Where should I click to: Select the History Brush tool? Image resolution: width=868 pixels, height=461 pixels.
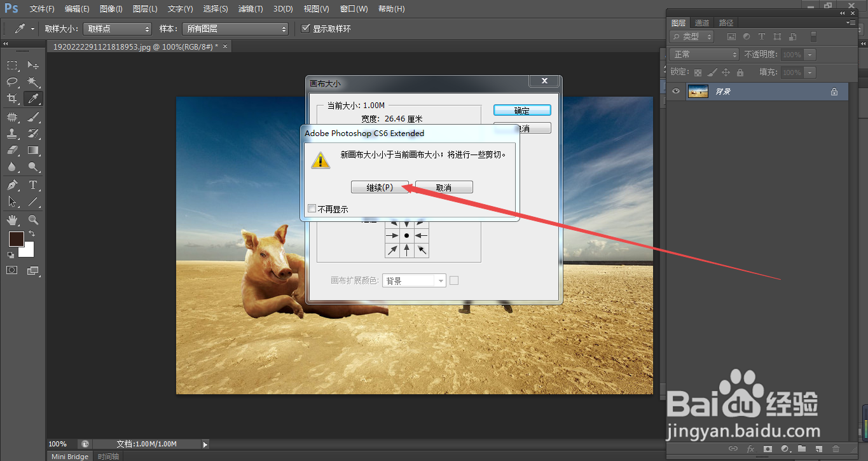33,134
